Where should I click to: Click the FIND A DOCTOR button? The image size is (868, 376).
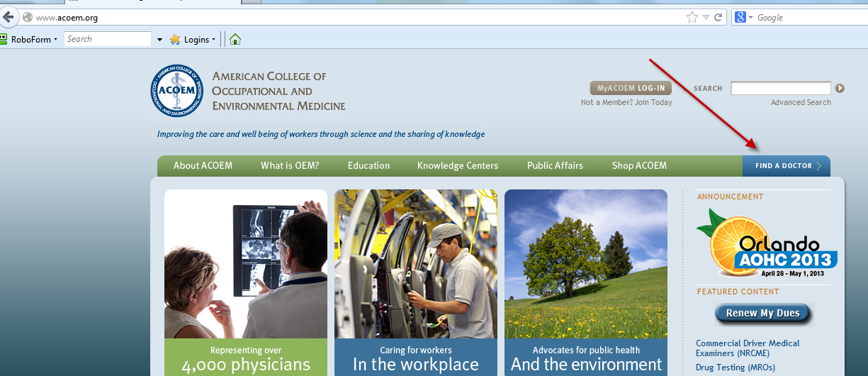[x=787, y=166]
